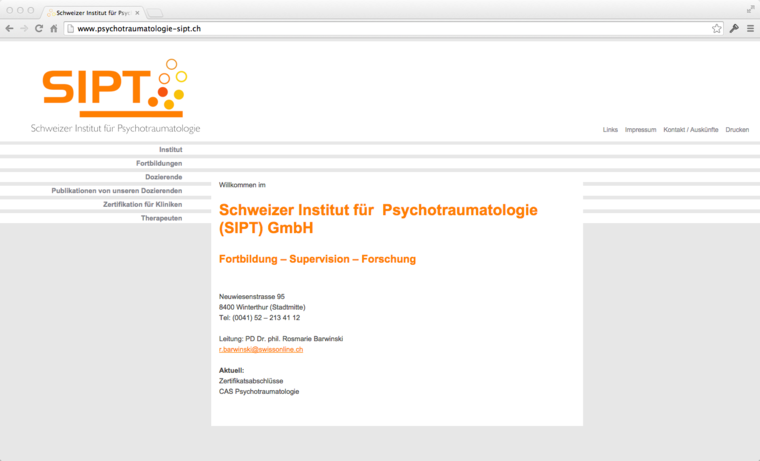Click Leitung: PD Dr. phil. Rosmarie Barwinski
The width and height of the screenshot is (760, 461).
[x=281, y=339]
